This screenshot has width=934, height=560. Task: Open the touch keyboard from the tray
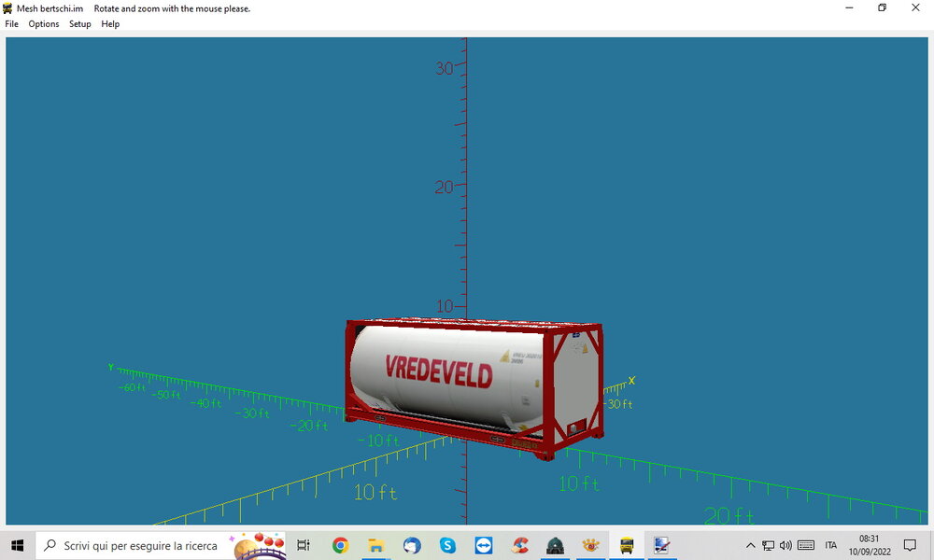click(806, 545)
